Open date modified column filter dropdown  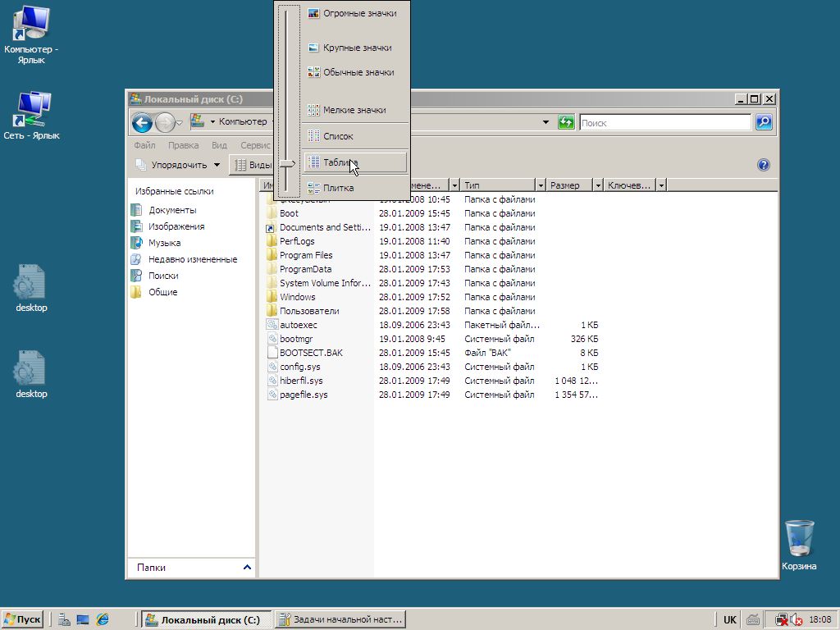pos(454,185)
